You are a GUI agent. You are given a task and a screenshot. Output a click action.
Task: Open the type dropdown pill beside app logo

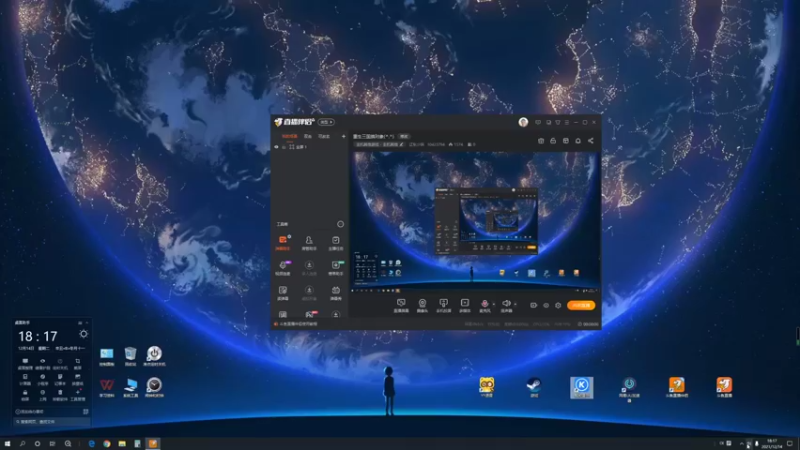tap(326, 122)
